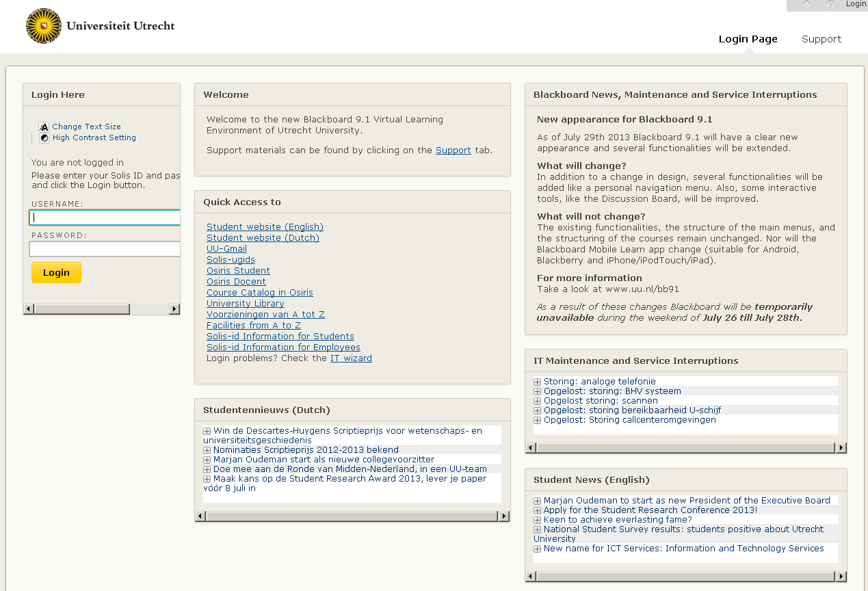
Task: Expand Opgelost: storing bereikbaarheid U-schijf item
Action: point(537,410)
